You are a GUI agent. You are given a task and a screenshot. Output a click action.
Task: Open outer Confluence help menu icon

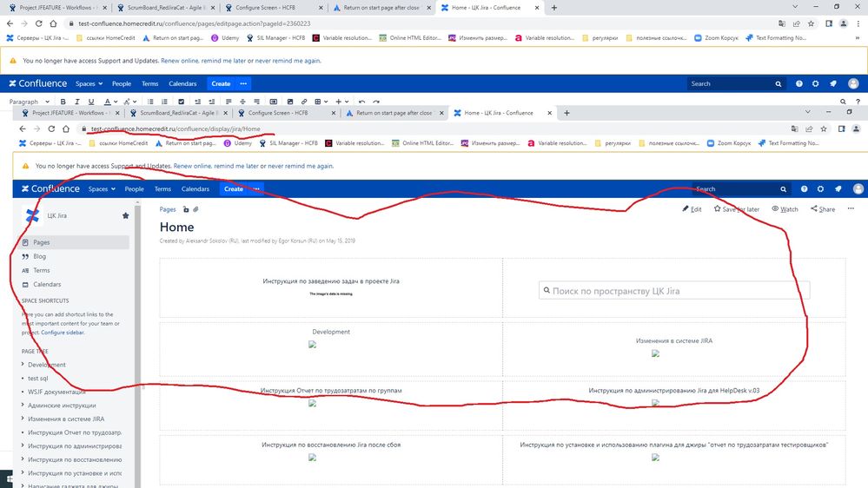(x=798, y=83)
